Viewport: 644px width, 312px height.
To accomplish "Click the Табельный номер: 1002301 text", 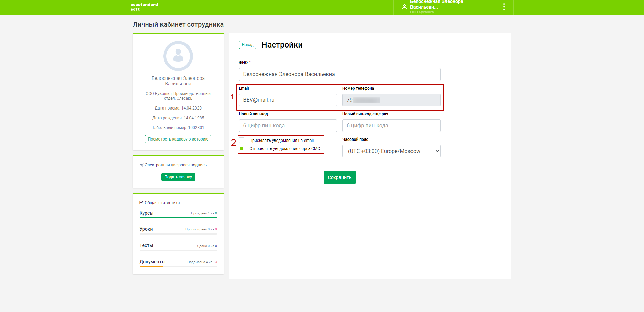I will click(178, 128).
